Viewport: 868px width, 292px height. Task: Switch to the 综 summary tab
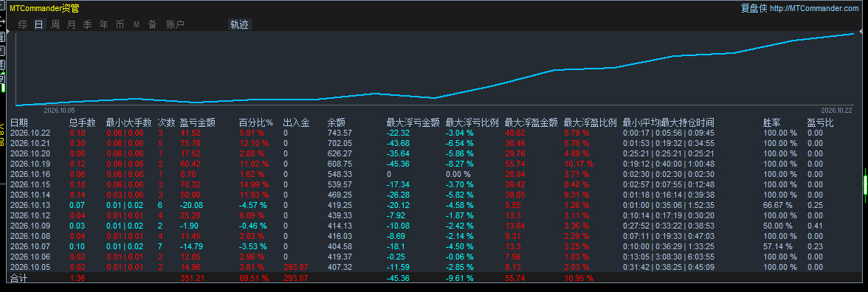tap(22, 24)
